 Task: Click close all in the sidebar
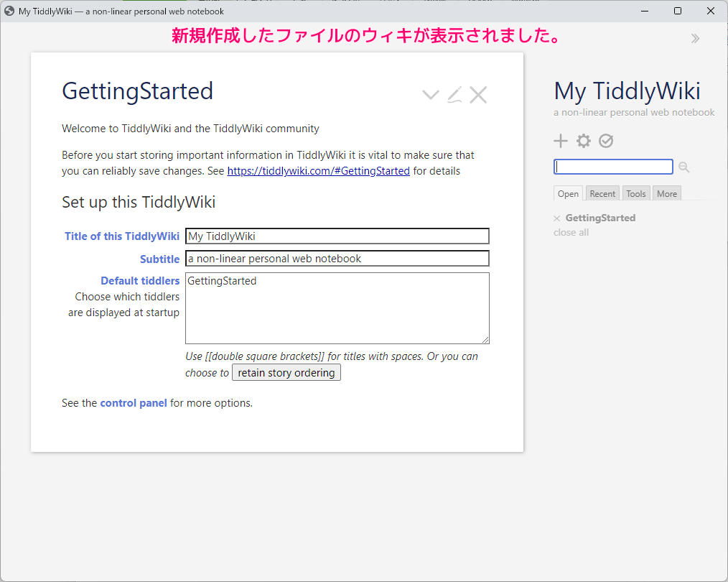pyautogui.click(x=571, y=232)
